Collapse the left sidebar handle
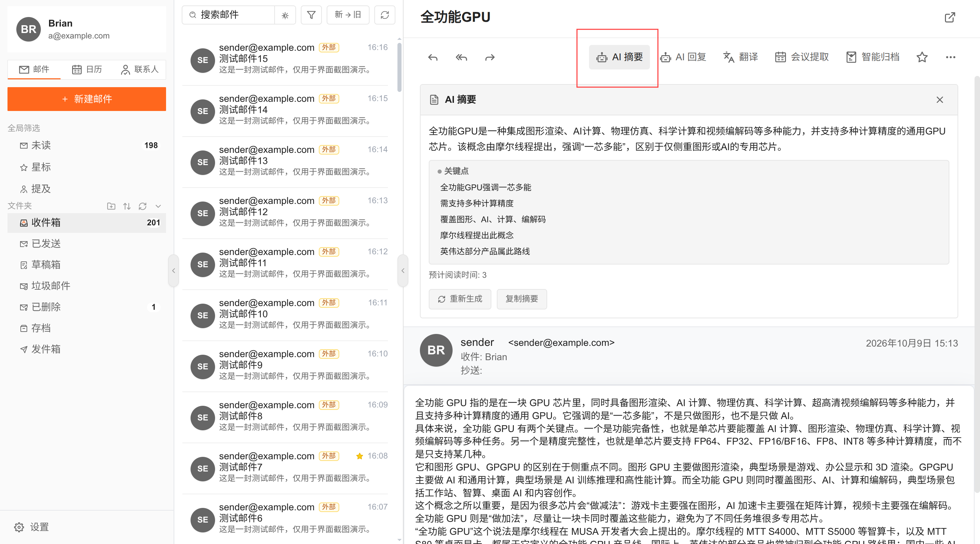 tap(174, 271)
